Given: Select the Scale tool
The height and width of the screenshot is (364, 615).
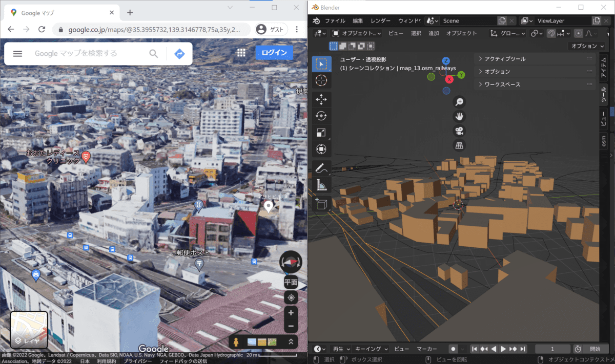Looking at the screenshot, I should pyautogui.click(x=321, y=132).
